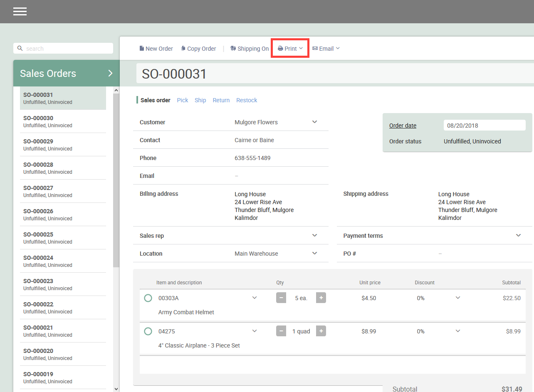Screen dimensions: 534x392
Task: Select the 00303A item row circle
Action: click(x=148, y=298)
